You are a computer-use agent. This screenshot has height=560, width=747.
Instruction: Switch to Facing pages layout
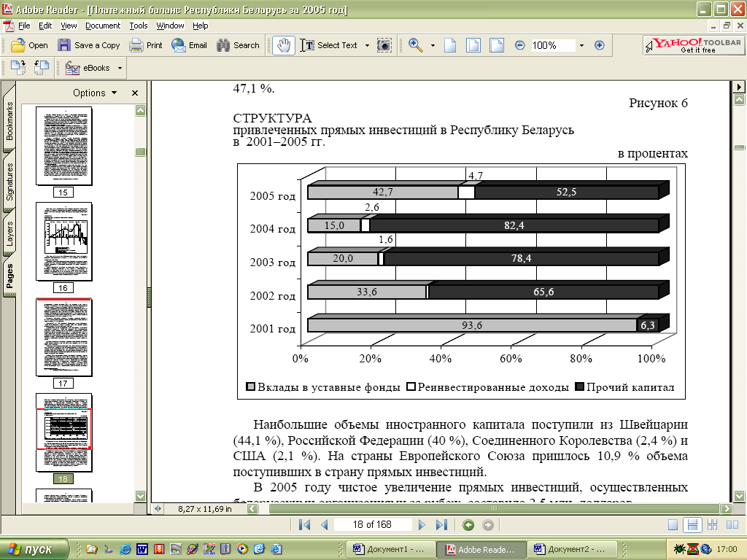(x=732, y=525)
